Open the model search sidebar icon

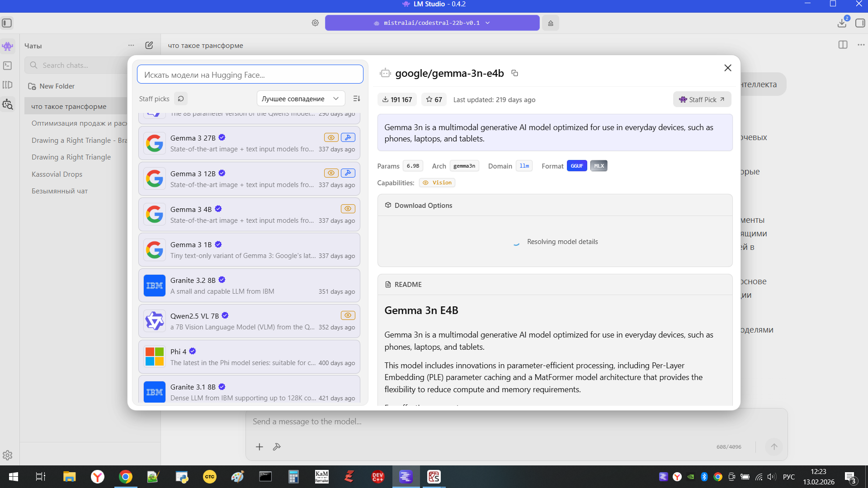8,104
